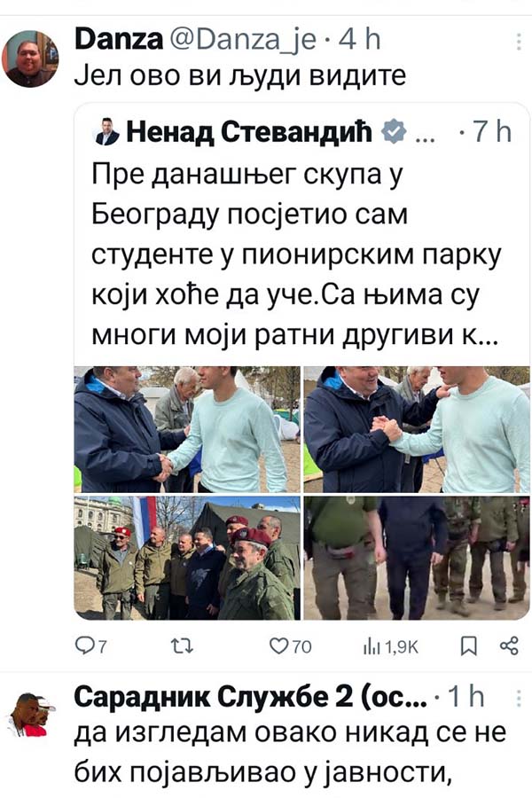Open the Ненад Стевандић small avatar
The height and width of the screenshot is (798, 532).
107,132
